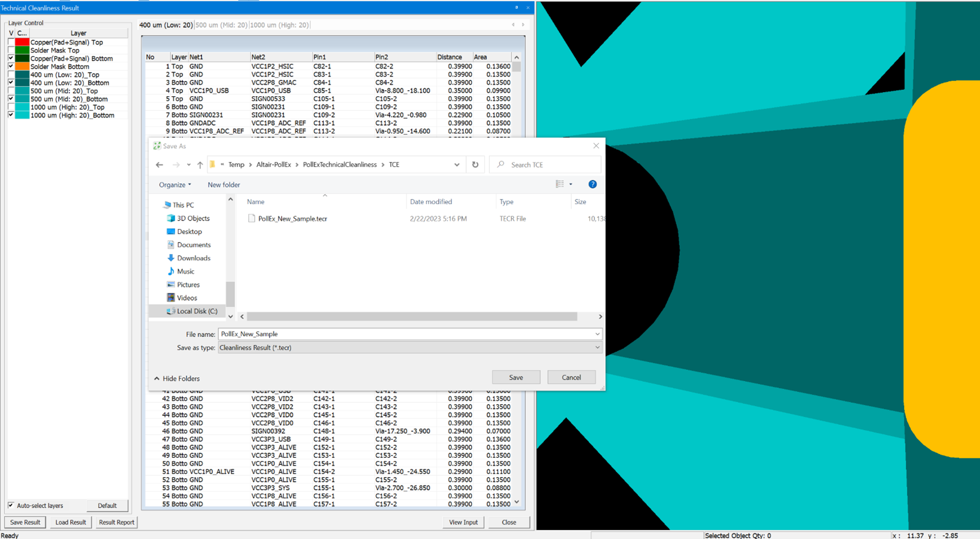This screenshot has height=539, width=980.
Task: Disable the Auto-select layers checkbox
Action: tap(11, 506)
